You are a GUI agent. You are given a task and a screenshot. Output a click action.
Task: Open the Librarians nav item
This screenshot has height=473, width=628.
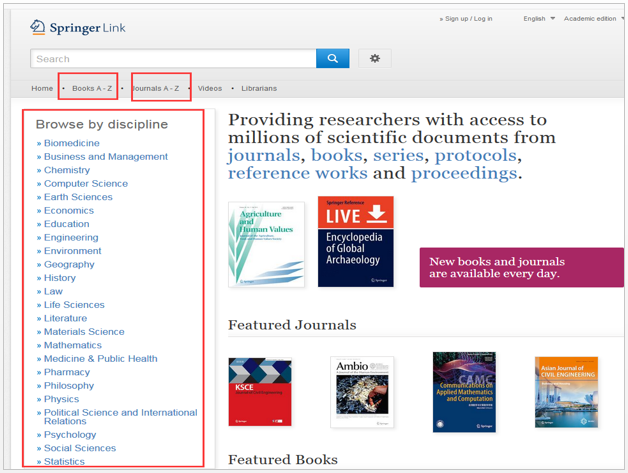259,88
